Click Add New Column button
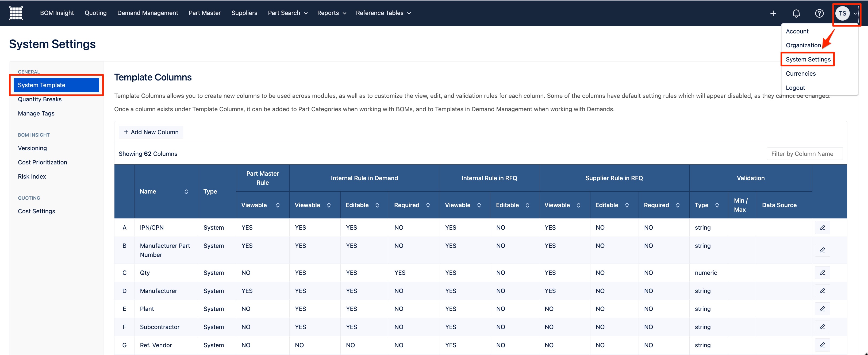The image size is (868, 355). coord(151,132)
